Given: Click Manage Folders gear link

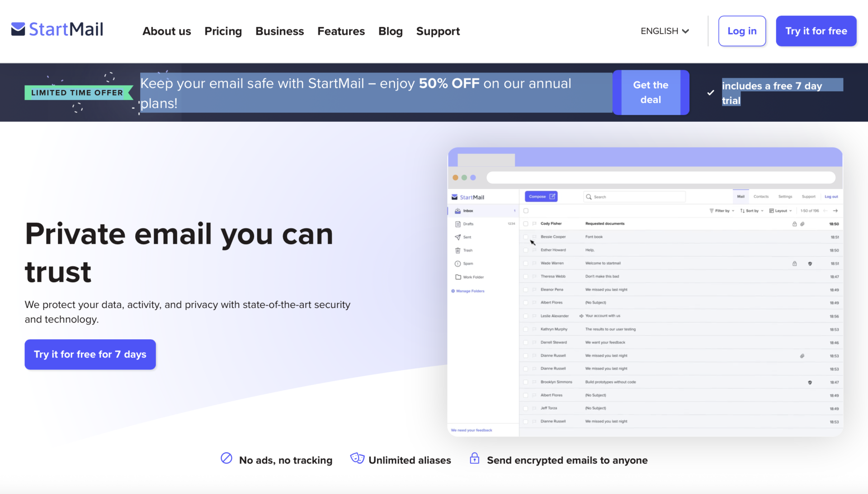Looking at the screenshot, I should (468, 291).
